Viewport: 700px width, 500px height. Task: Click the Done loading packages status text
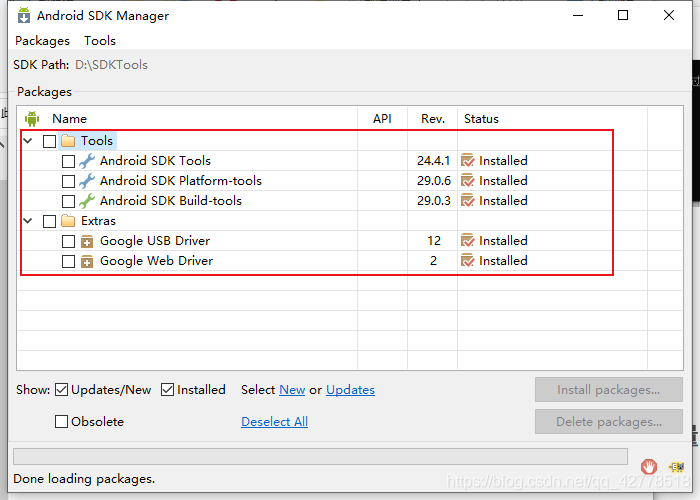tap(84, 479)
